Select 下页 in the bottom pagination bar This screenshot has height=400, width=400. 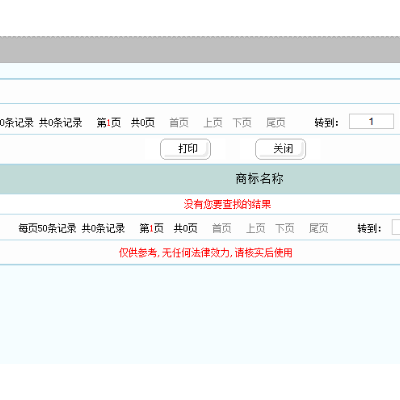coord(285,228)
